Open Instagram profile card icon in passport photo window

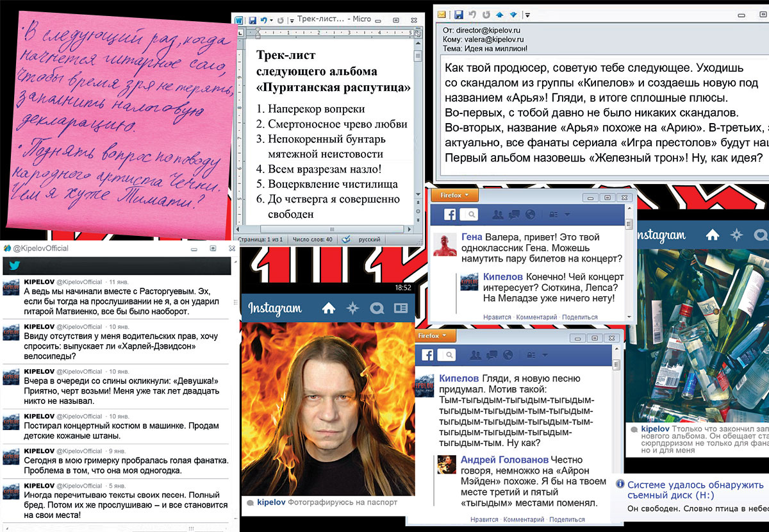coord(401,308)
